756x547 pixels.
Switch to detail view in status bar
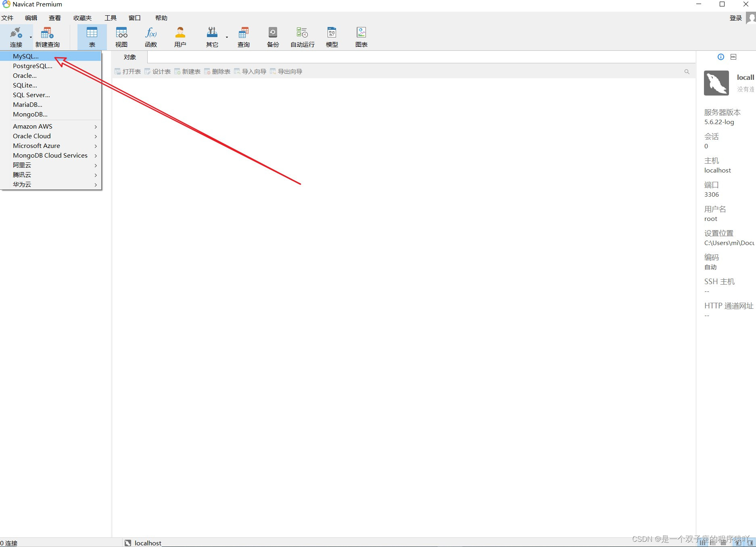pos(724,543)
